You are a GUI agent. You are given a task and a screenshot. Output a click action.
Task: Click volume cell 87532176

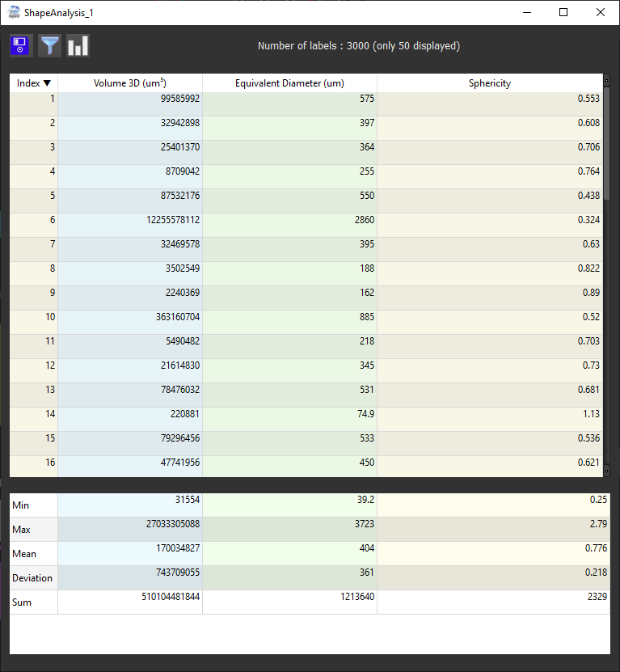tap(130, 201)
